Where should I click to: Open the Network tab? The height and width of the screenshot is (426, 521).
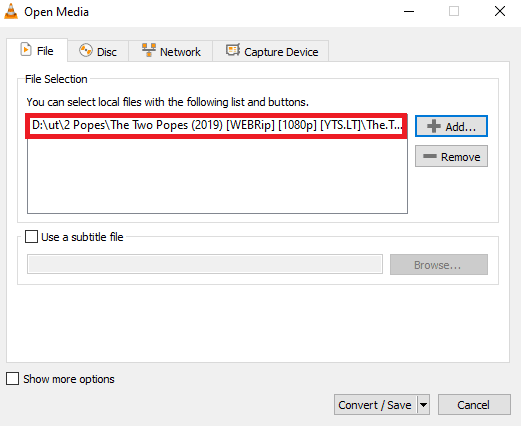(x=171, y=52)
